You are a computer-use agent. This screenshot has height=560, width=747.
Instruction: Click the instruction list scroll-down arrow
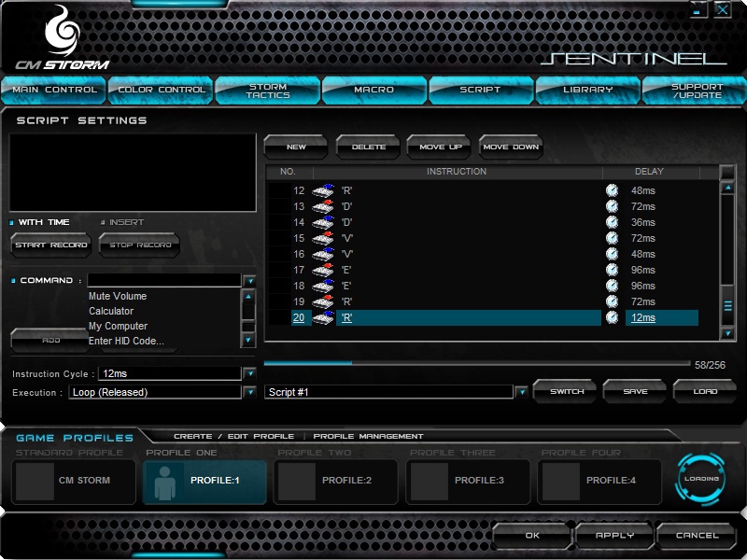pos(727,333)
